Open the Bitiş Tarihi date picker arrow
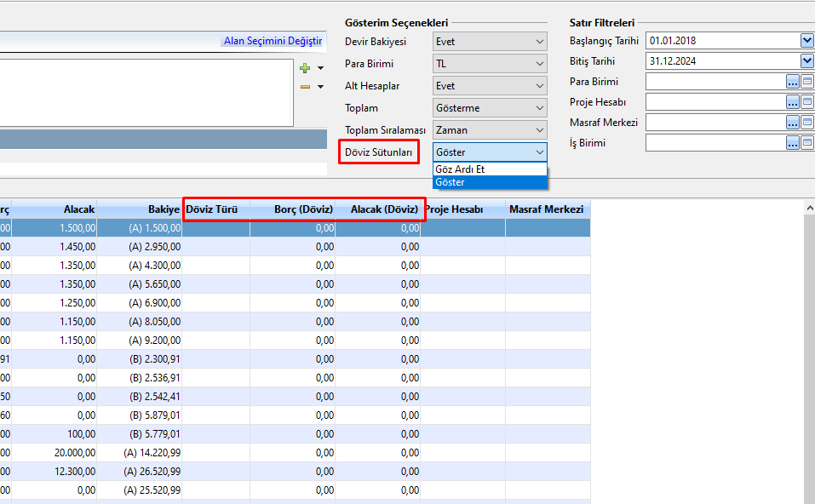The image size is (815, 504). click(x=806, y=61)
